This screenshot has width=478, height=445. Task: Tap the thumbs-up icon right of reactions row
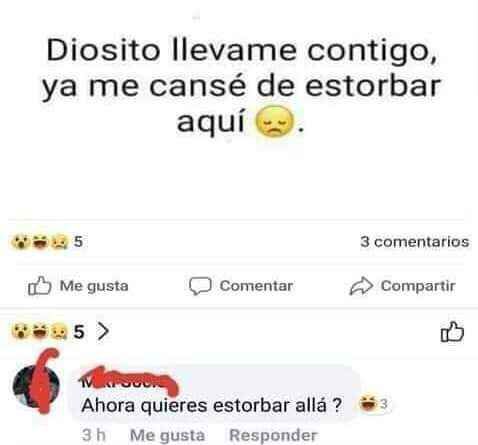pyautogui.click(x=452, y=331)
